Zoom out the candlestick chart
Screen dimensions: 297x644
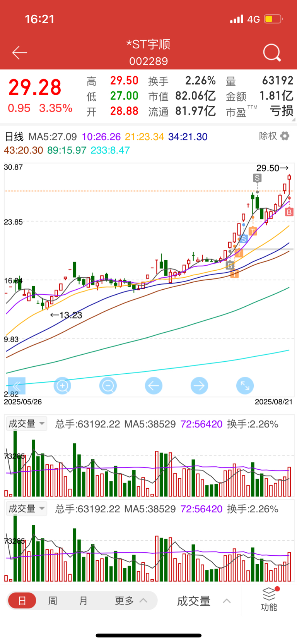pos(108,386)
